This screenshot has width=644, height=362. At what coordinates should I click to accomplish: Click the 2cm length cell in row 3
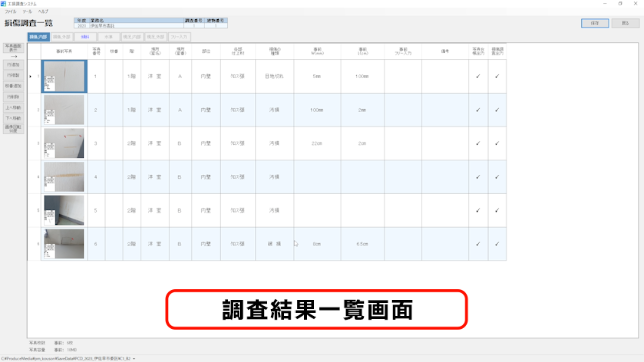362,143
